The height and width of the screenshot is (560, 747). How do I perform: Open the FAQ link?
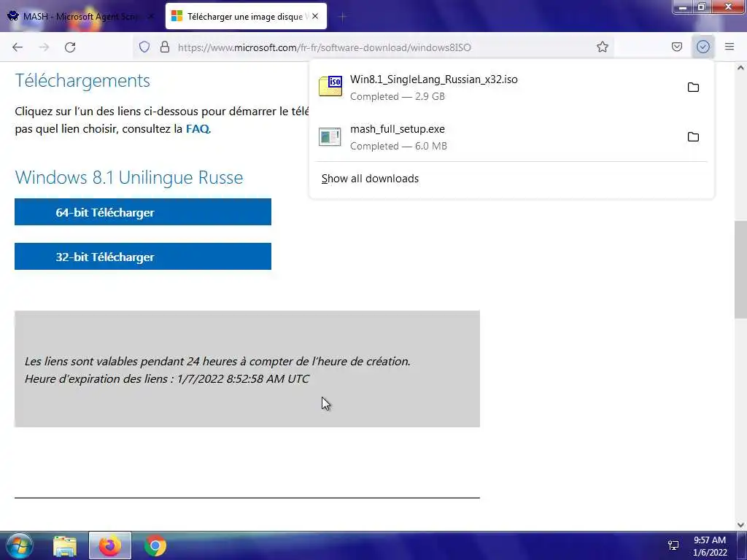point(197,128)
